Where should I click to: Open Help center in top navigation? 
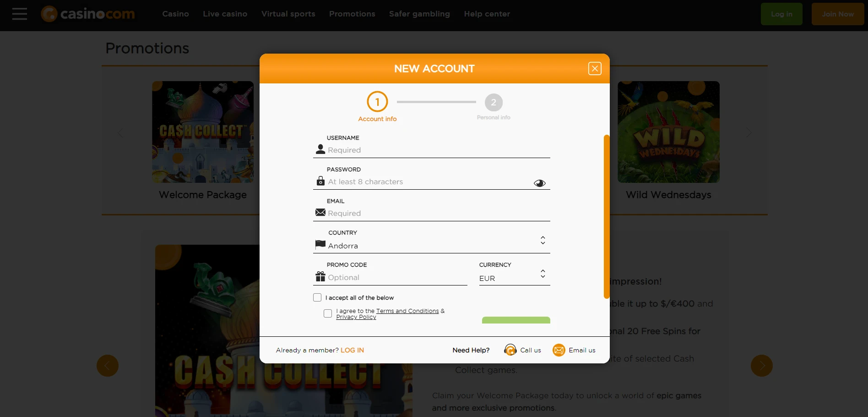(487, 14)
